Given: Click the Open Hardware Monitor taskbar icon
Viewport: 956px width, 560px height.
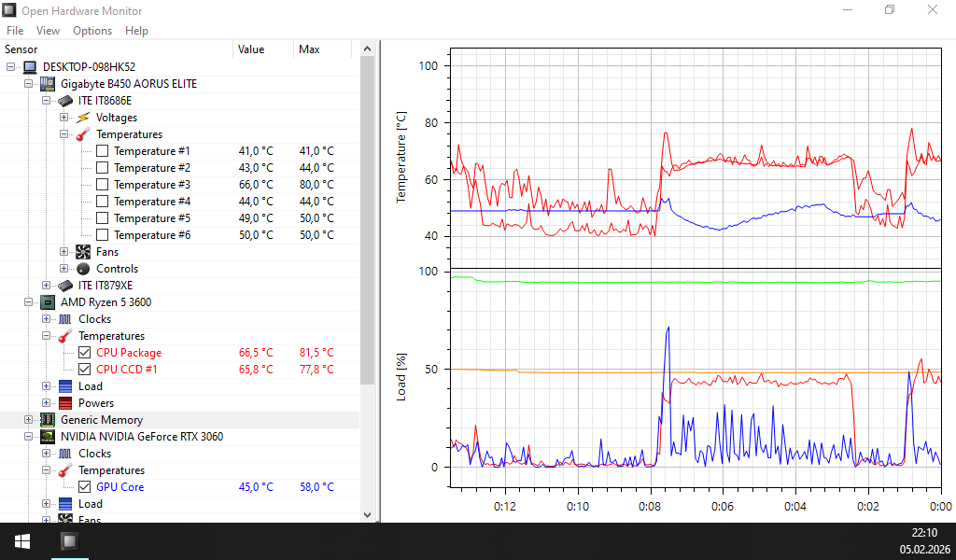Looking at the screenshot, I should pyautogui.click(x=69, y=541).
